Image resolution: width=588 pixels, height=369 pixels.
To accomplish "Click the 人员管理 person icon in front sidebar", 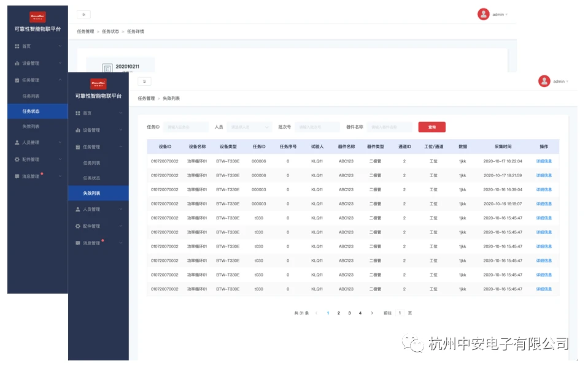I will [78, 210].
